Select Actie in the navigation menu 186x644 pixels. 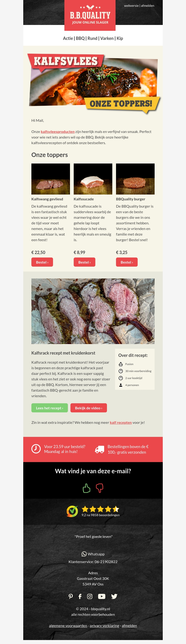point(68,38)
